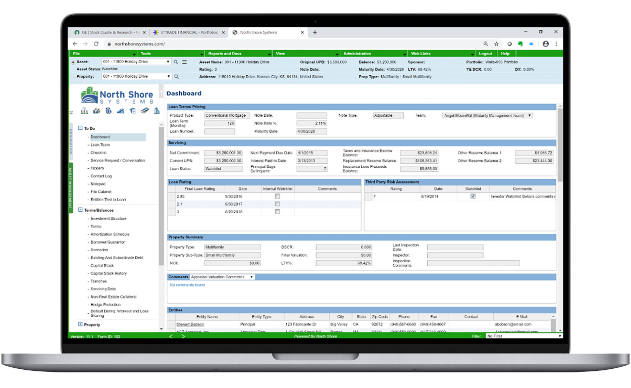
Task: Reload the page with browser refresh icon
Action: point(96,44)
